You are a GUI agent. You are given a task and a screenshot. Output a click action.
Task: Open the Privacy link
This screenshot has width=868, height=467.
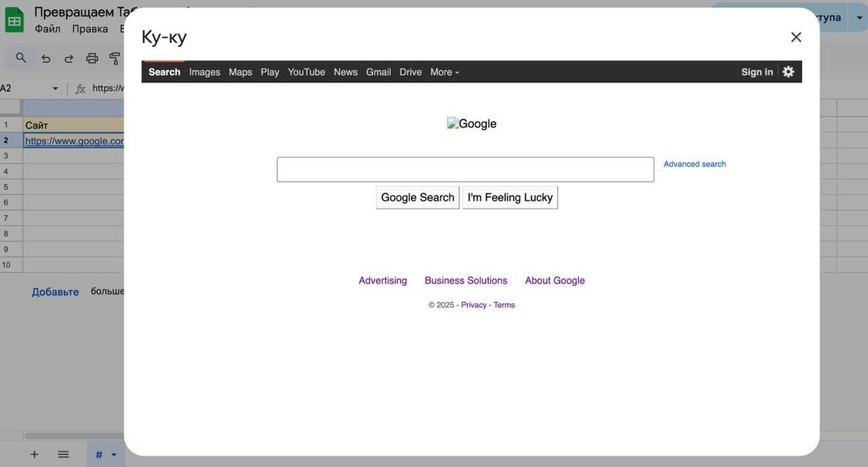[x=474, y=305]
